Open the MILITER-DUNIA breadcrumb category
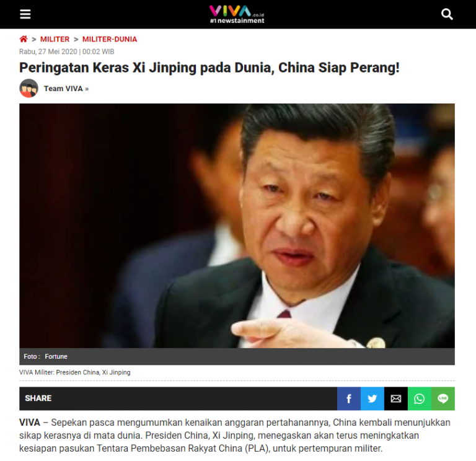 (x=110, y=39)
